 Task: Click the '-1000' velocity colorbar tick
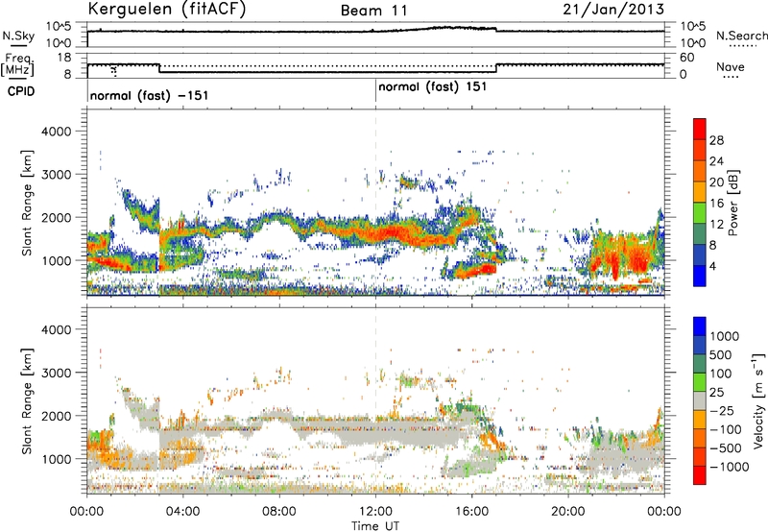click(730, 467)
